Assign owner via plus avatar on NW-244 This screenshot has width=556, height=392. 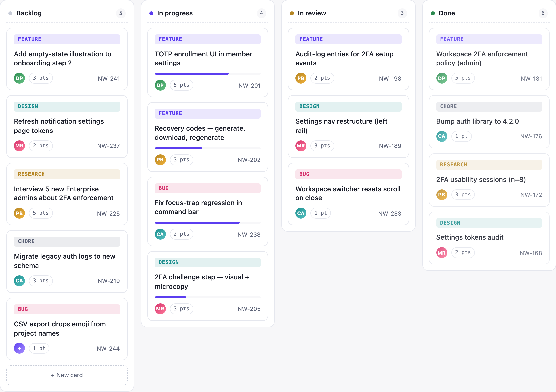tap(19, 348)
